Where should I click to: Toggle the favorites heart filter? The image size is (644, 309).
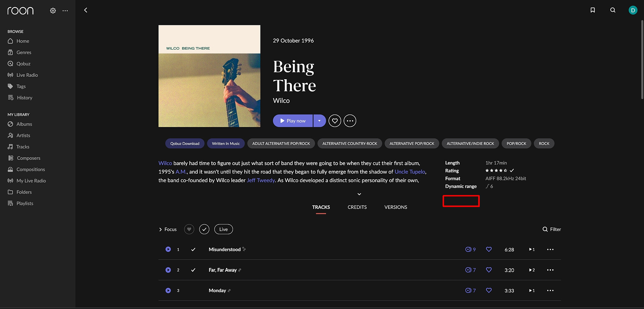[189, 229]
